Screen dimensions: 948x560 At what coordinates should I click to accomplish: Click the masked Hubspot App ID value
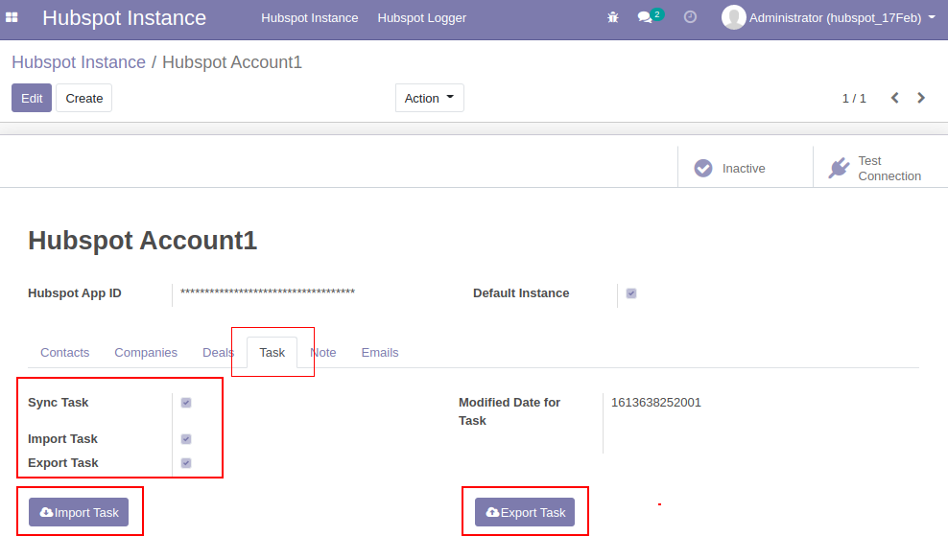tap(268, 292)
